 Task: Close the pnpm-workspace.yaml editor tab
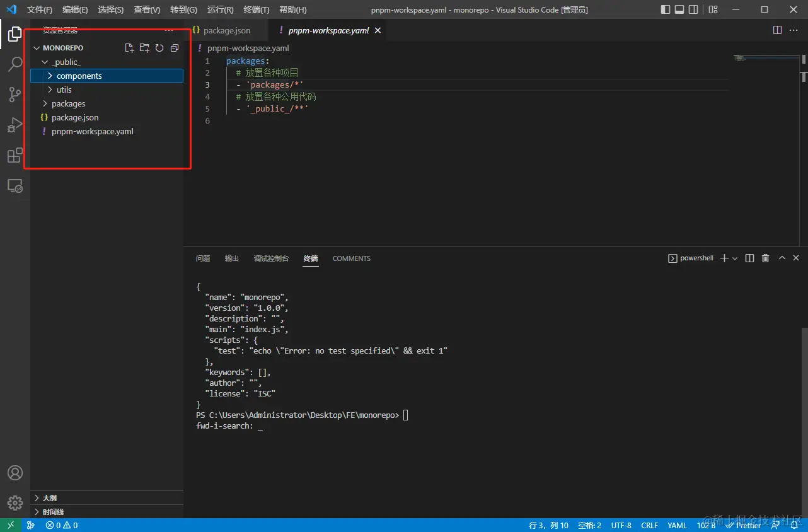pyautogui.click(x=378, y=30)
